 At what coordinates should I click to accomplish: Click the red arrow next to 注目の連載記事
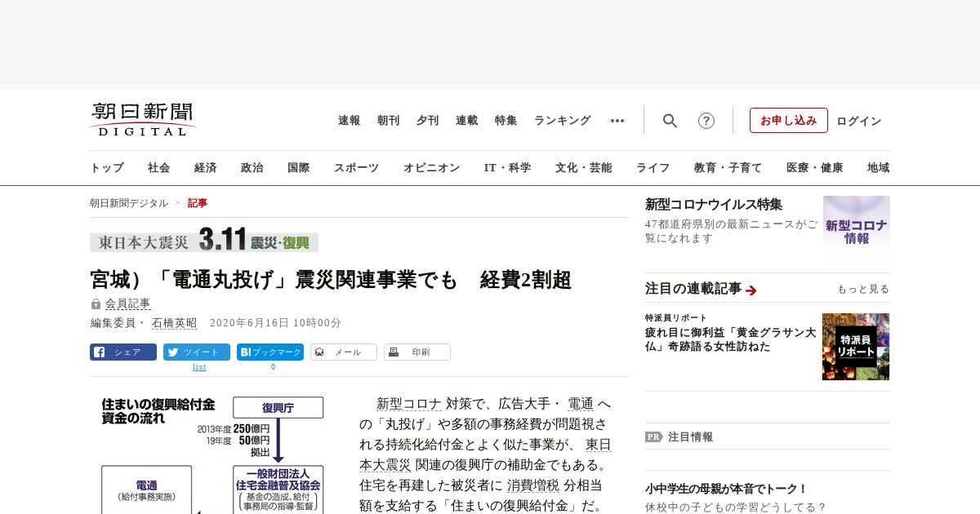pyautogui.click(x=751, y=290)
